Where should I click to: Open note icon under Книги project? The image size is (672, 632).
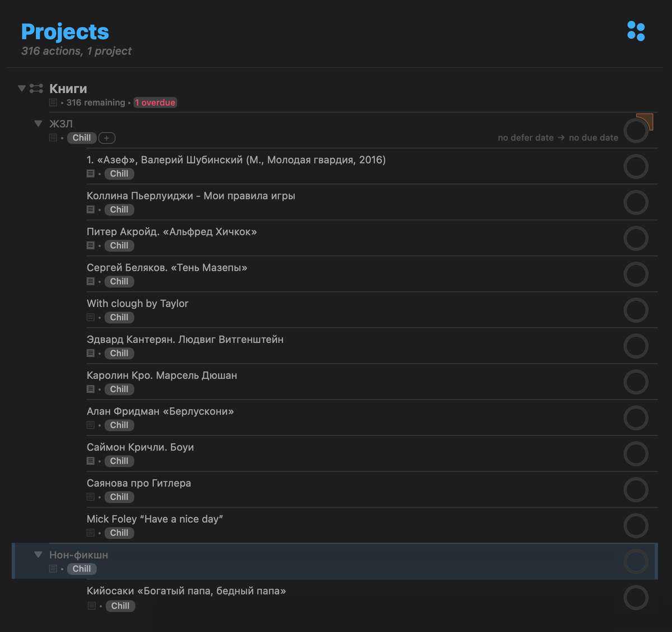tap(53, 103)
